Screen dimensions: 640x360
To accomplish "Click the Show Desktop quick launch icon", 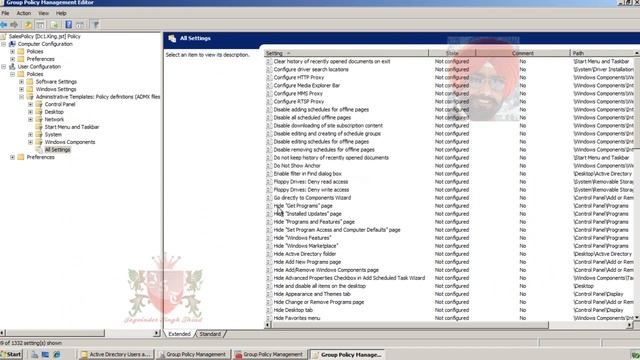I will pos(45,355).
